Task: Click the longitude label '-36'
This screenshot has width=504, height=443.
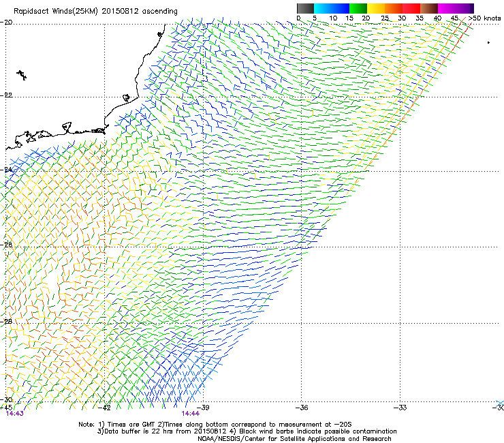Action: click(x=302, y=408)
